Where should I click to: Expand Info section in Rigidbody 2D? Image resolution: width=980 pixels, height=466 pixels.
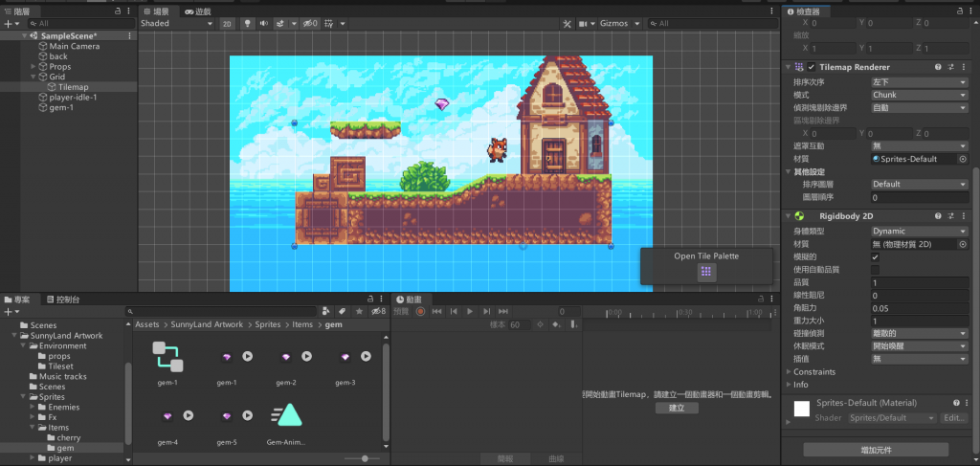click(789, 385)
